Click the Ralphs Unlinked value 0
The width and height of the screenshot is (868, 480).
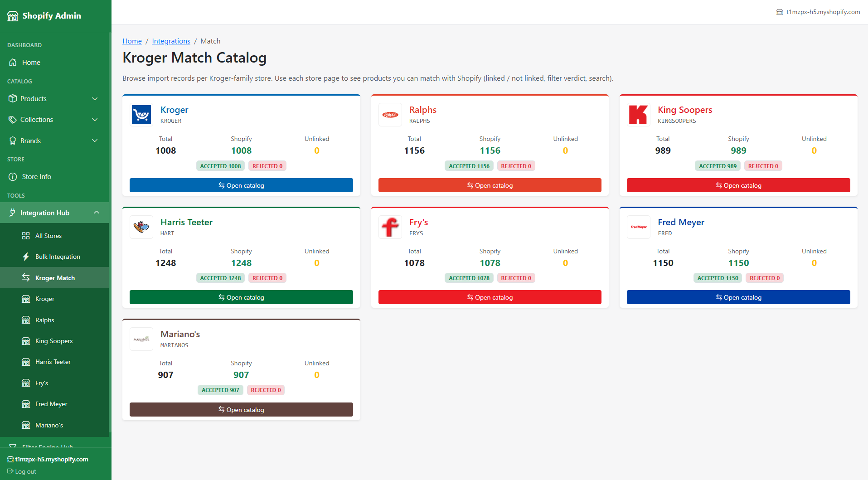pyautogui.click(x=565, y=150)
